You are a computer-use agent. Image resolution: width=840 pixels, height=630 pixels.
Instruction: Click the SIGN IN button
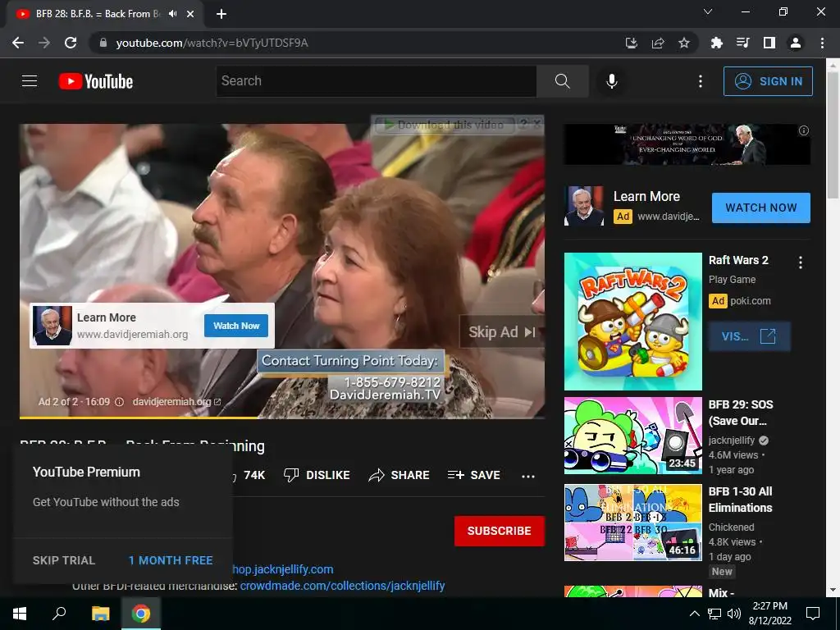point(768,81)
